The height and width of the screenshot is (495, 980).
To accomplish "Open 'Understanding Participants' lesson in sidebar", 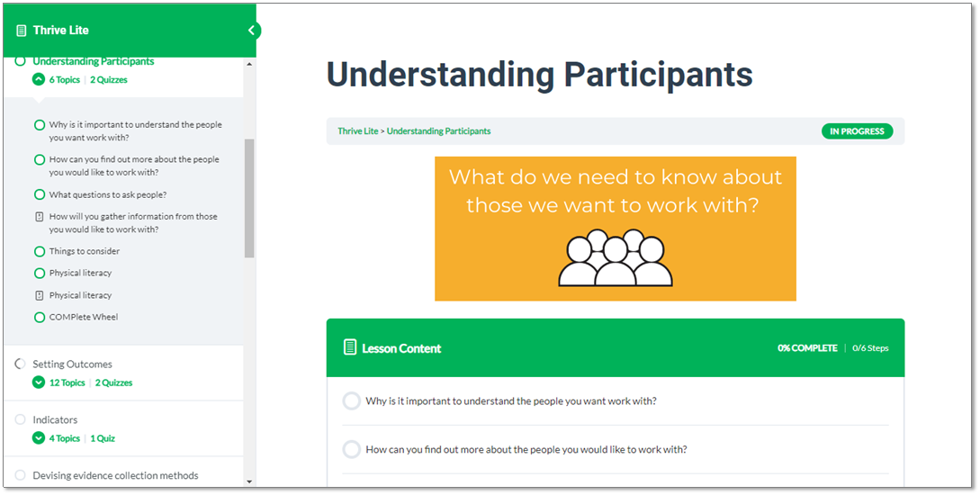I will tap(94, 61).
